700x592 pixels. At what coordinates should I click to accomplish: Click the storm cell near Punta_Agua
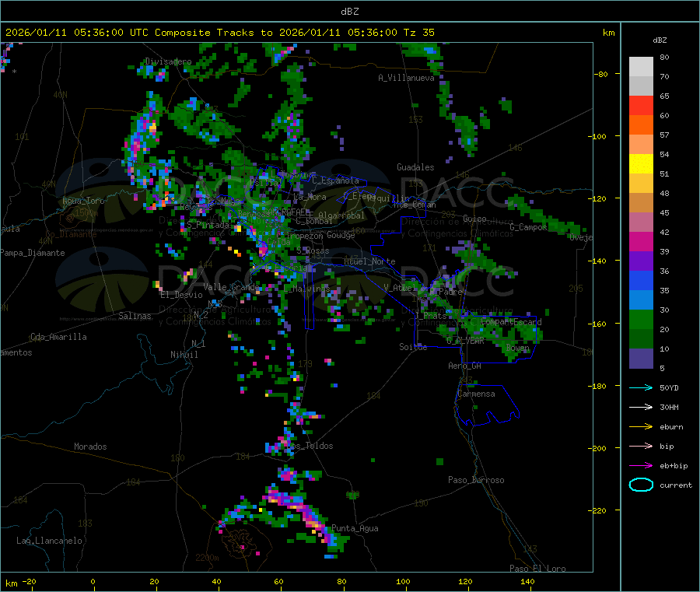point(313,520)
